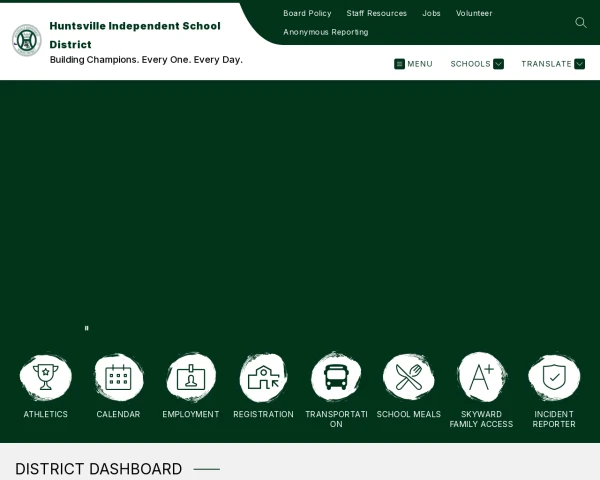
Task: Go to Staff Resources
Action: 376,13
